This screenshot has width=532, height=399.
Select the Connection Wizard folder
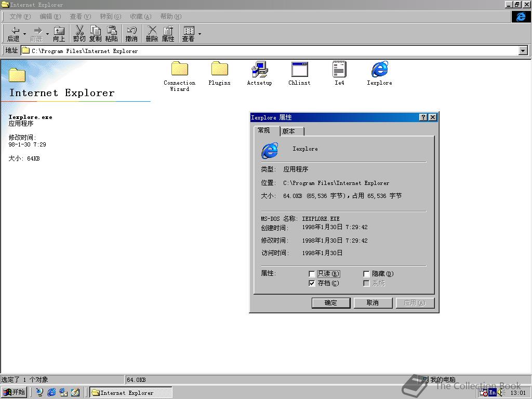(179, 76)
